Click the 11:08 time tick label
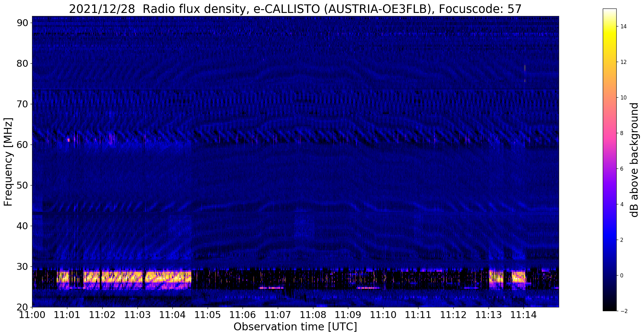 pyautogui.click(x=313, y=315)
